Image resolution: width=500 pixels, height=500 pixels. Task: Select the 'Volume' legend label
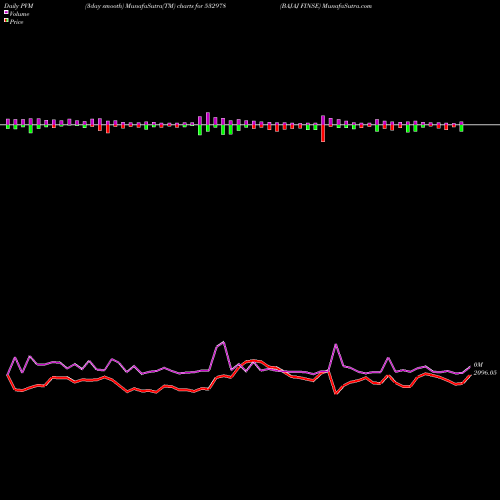click(19, 14)
